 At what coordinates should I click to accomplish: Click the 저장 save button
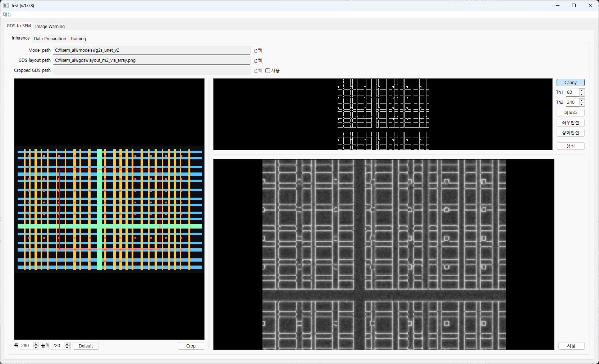571,346
